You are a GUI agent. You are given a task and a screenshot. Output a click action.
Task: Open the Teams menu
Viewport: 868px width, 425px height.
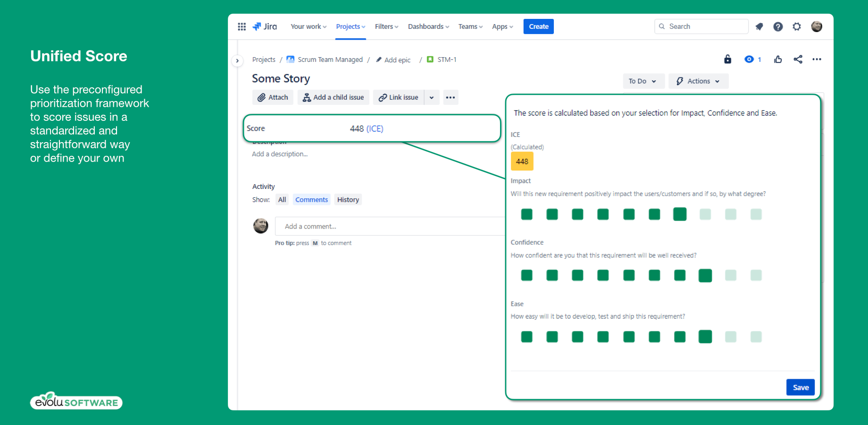point(470,26)
